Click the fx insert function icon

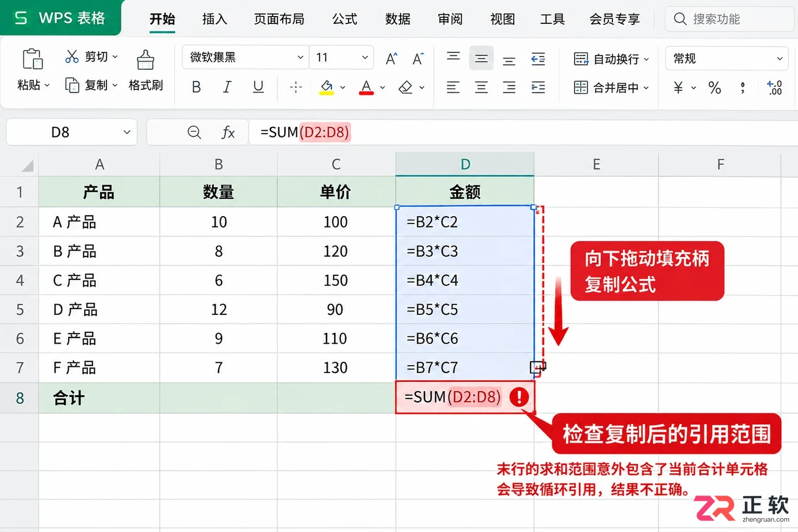[x=228, y=132]
